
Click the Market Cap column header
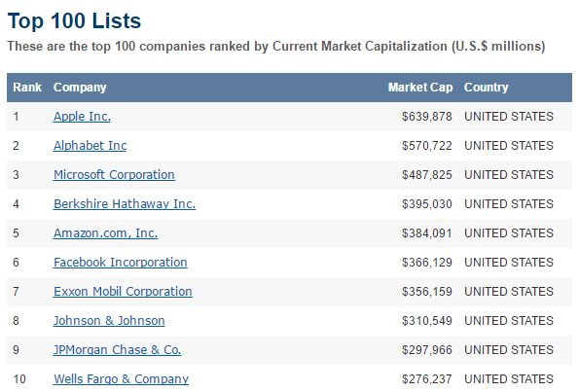[420, 88]
